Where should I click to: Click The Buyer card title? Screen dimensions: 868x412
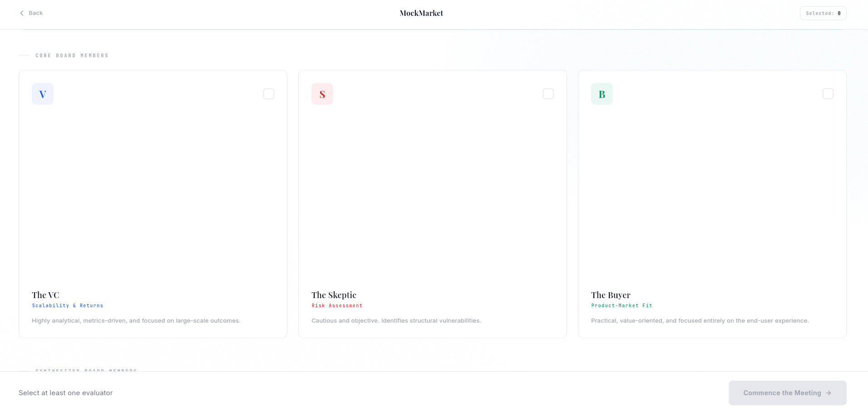click(611, 295)
